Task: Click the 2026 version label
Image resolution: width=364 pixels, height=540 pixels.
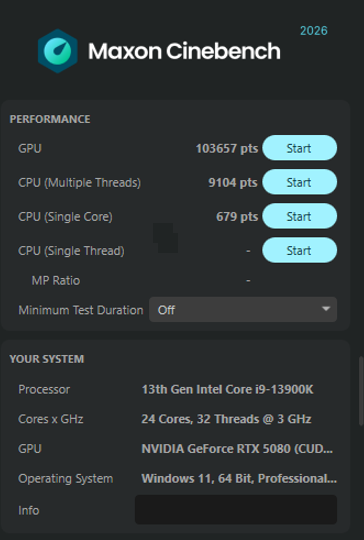Action: coord(314,31)
